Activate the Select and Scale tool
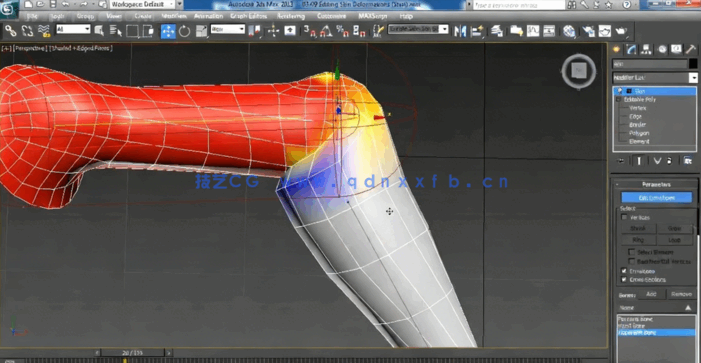The width and height of the screenshot is (701, 363). point(201,30)
